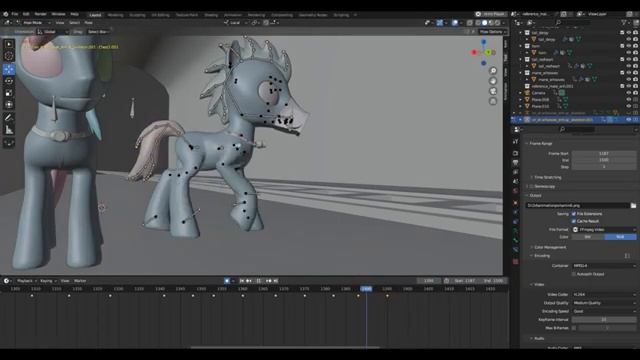Viewport: 640px width, 360px height.
Task: Open the Output properties tab icon
Action: [516, 163]
